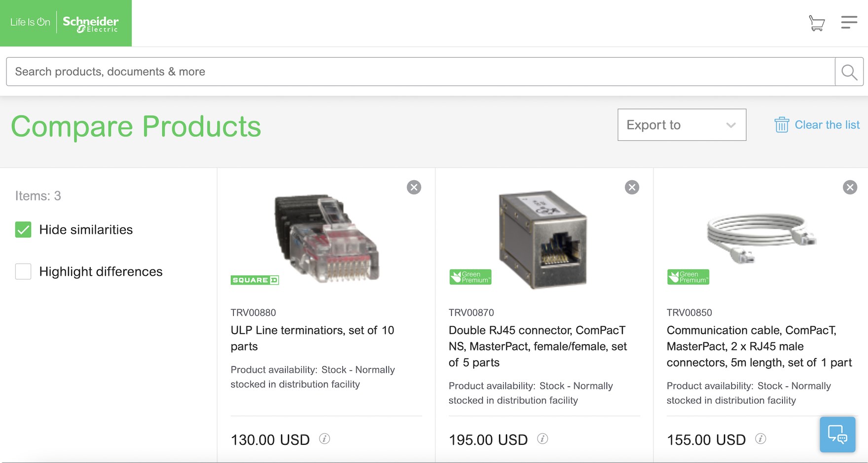Screen dimensions: 868x463
Task: Open the shopping cart
Action: (815, 23)
